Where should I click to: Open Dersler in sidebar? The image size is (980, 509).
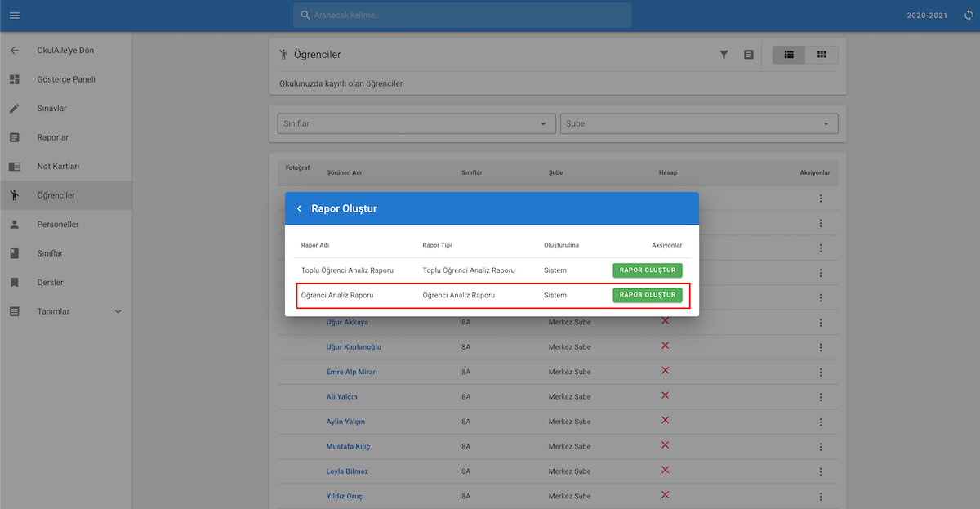pyautogui.click(x=65, y=283)
